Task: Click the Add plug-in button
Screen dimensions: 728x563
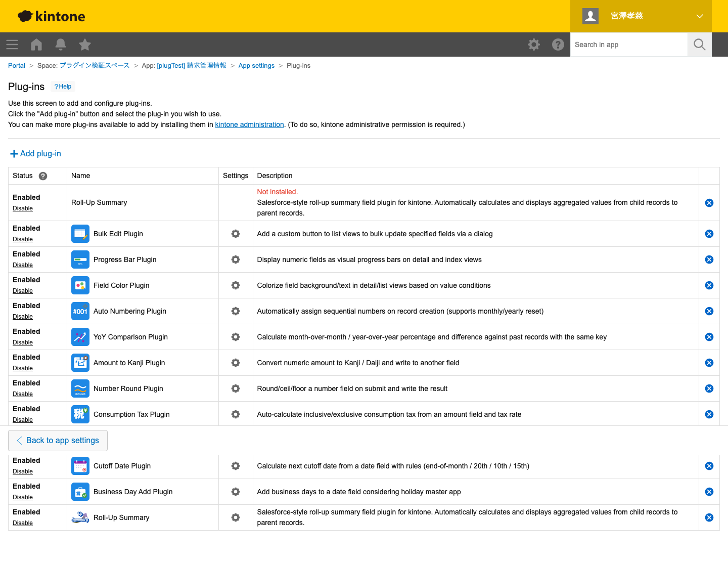Action: (x=36, y=154)
